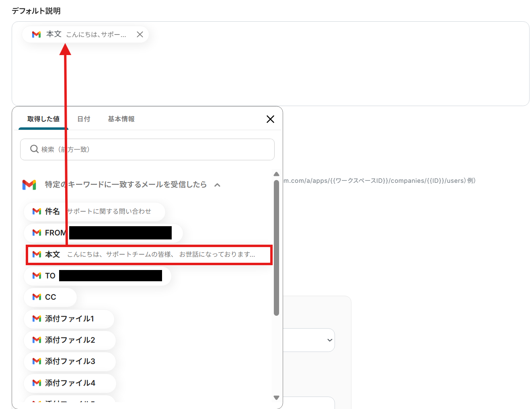Screen dimensions: 532x409
Task: Remove the 本文 chip from description field
Action: 140,35
